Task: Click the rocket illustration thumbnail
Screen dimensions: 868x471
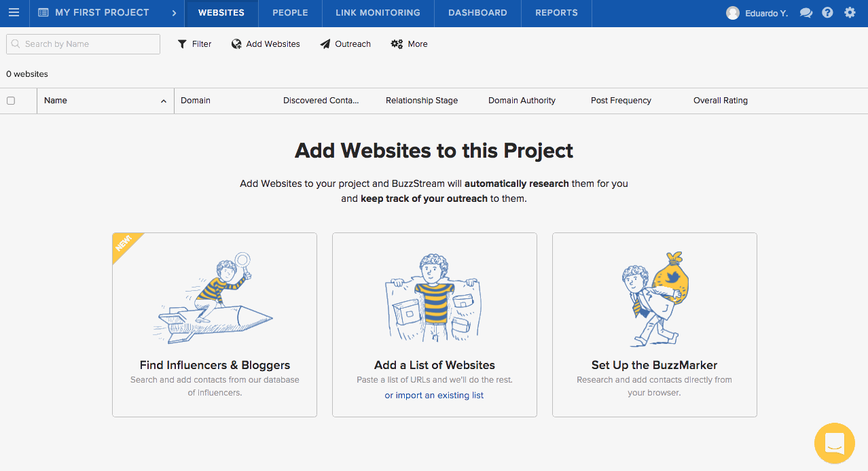Action: (x=215, y=298)
